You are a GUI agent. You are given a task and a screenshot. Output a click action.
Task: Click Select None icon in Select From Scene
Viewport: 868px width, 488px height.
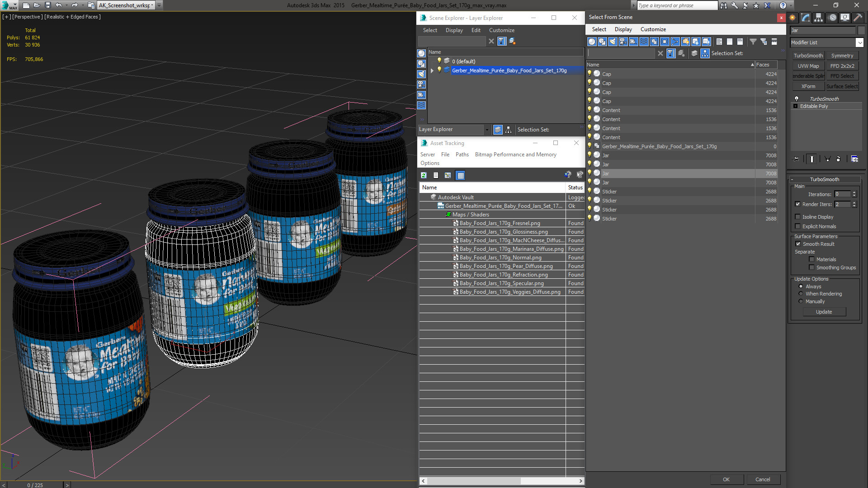pyautogui.click(x=730, y=42)
